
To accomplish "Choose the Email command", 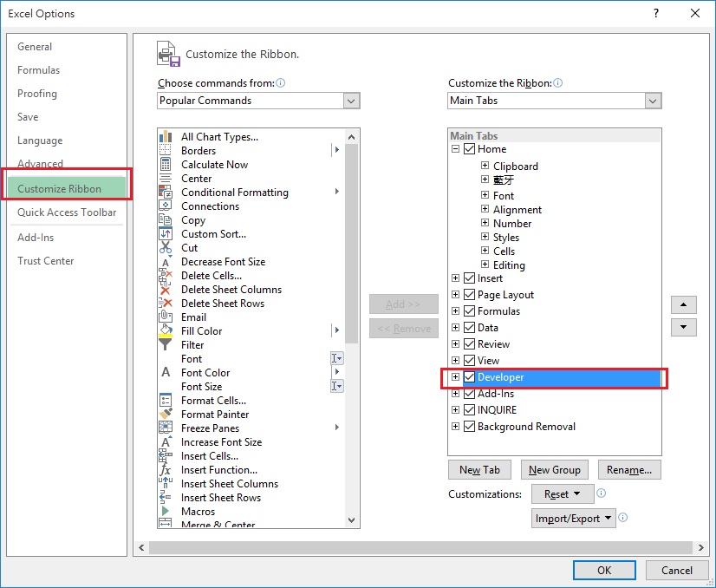I will 193,317.
